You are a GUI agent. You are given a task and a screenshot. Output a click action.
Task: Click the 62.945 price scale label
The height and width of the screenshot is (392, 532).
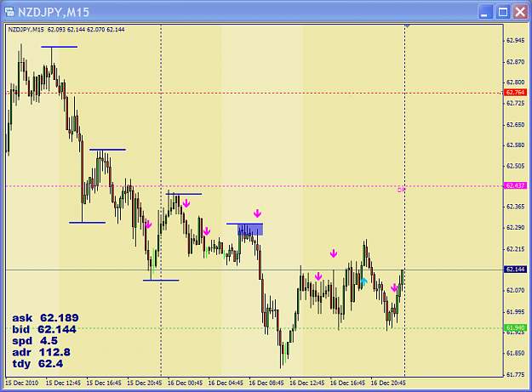(x=515, y=41)
